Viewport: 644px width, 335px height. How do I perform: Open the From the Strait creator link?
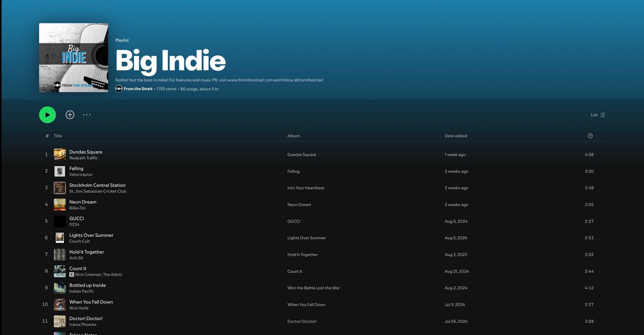138,89
